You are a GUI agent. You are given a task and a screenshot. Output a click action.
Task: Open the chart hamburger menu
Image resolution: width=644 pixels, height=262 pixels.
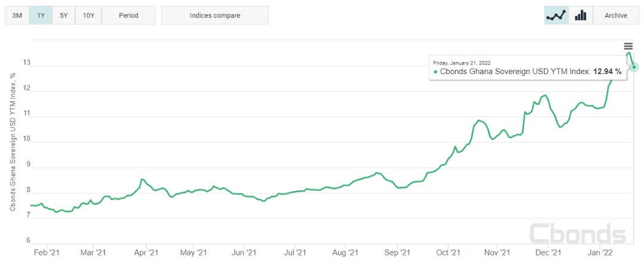(x=628, y=47)
